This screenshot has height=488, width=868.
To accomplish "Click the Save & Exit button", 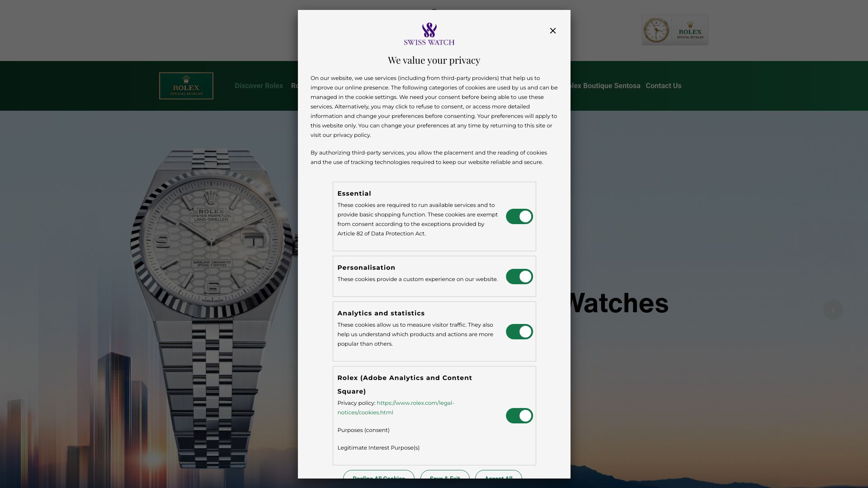I will (x=445, y=475).
